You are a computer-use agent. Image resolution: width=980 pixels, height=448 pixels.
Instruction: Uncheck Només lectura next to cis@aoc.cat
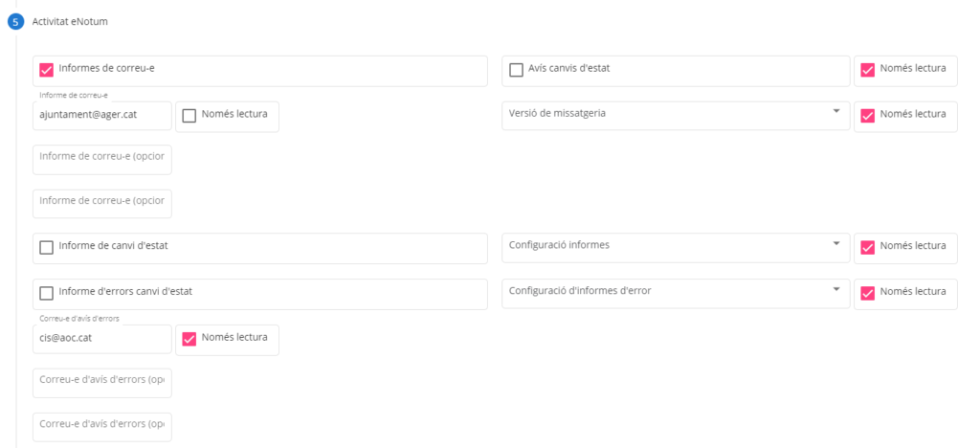point(189,339)
